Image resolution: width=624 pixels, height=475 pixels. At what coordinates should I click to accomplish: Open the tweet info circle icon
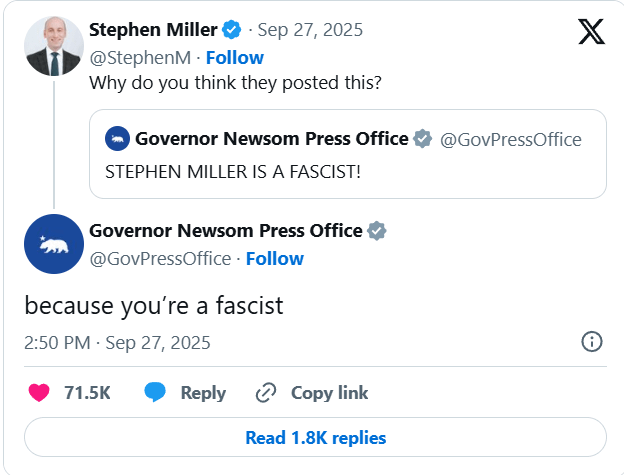click(x=592, y=342)
